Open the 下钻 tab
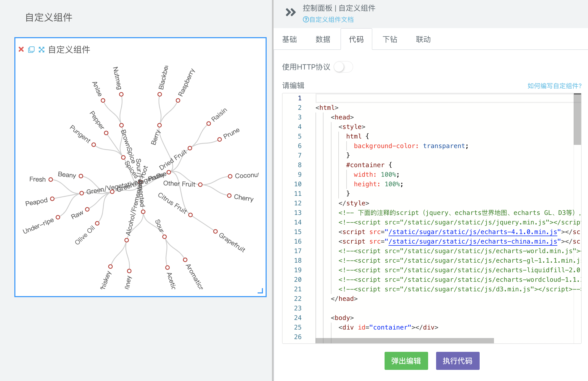 (390, 39)
